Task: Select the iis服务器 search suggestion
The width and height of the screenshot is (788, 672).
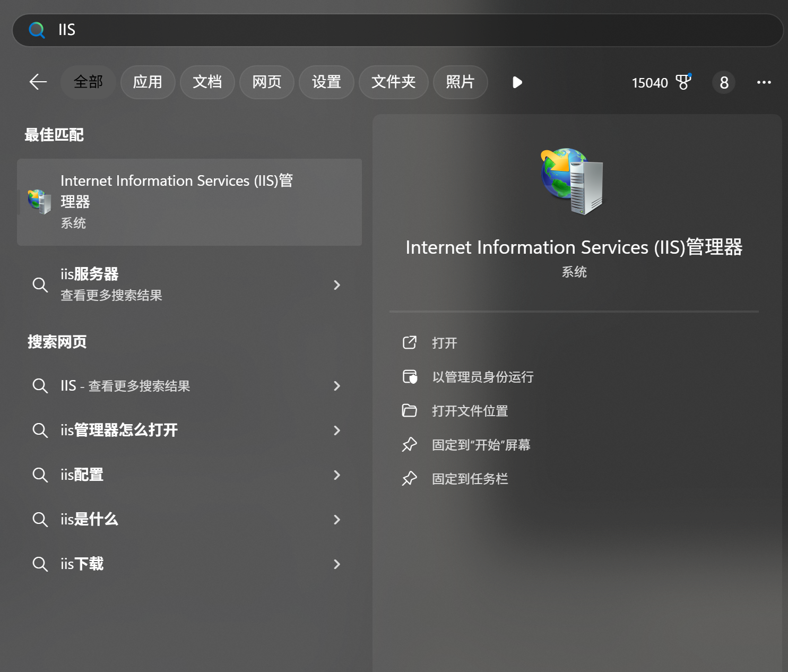Action: [189, 285]
